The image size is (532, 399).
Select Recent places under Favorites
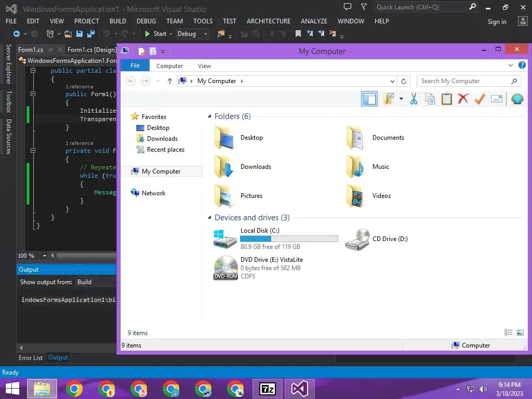(161, 150)
